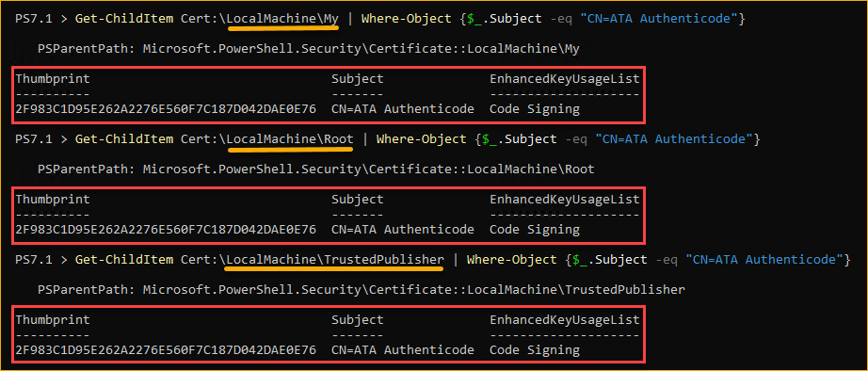Click the PSParentPath line ending in LocalMachine\My
This screenshot has width=868, height=371.
[x=309, y=49]
